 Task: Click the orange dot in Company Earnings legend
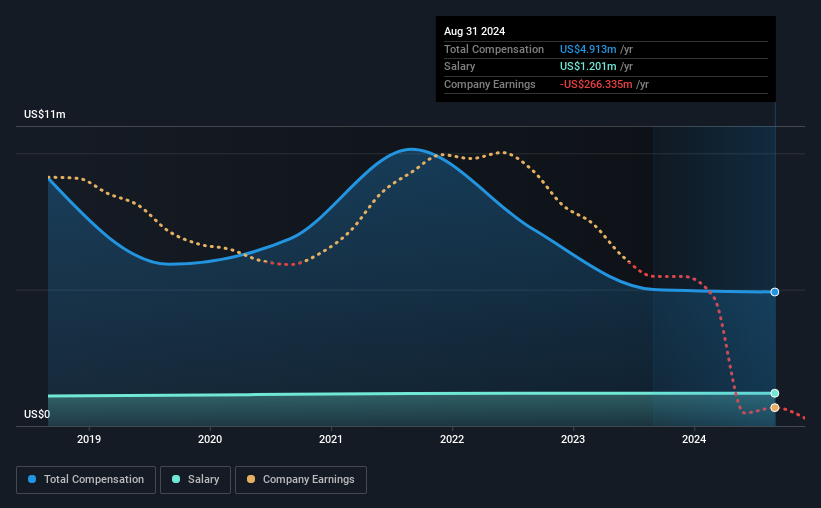click(251, 479)
